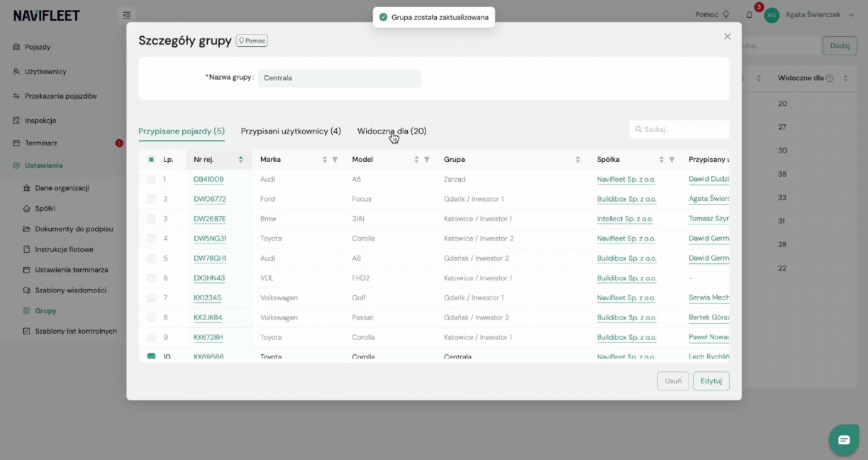Click the AG user avatar
868x460 pixels.
point(772,15)
